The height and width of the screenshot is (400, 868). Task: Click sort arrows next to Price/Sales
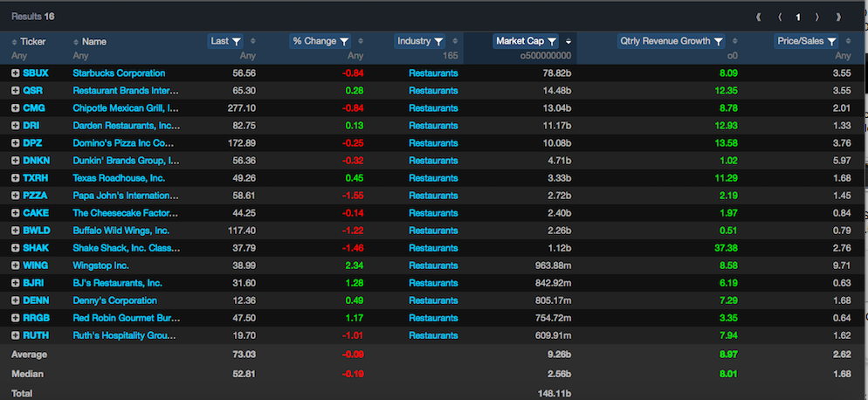coord(848,41)
